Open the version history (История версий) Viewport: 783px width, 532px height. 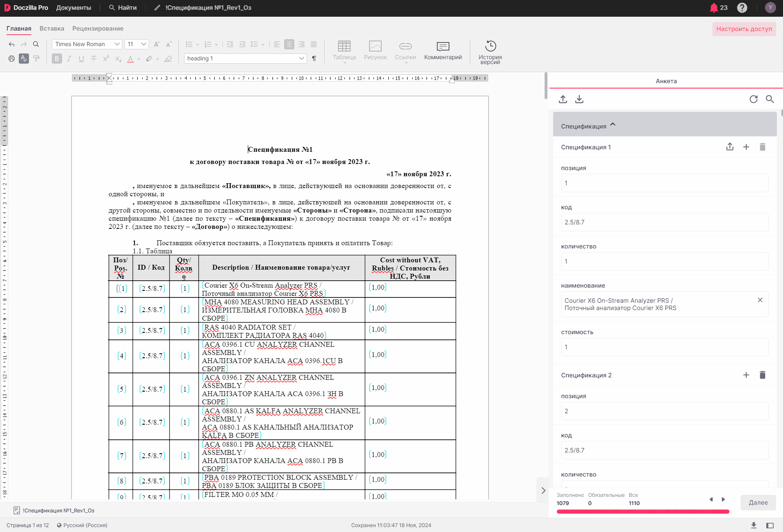point(490,52)
